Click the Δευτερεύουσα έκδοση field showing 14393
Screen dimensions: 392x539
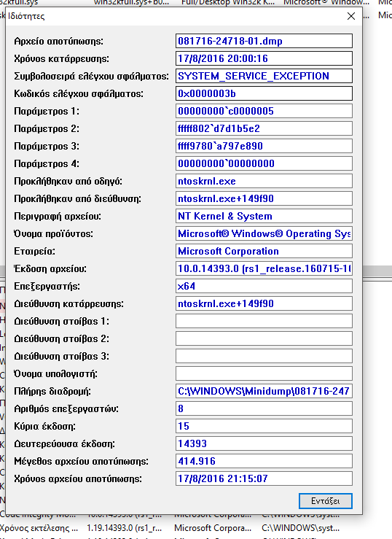[264, 443]
